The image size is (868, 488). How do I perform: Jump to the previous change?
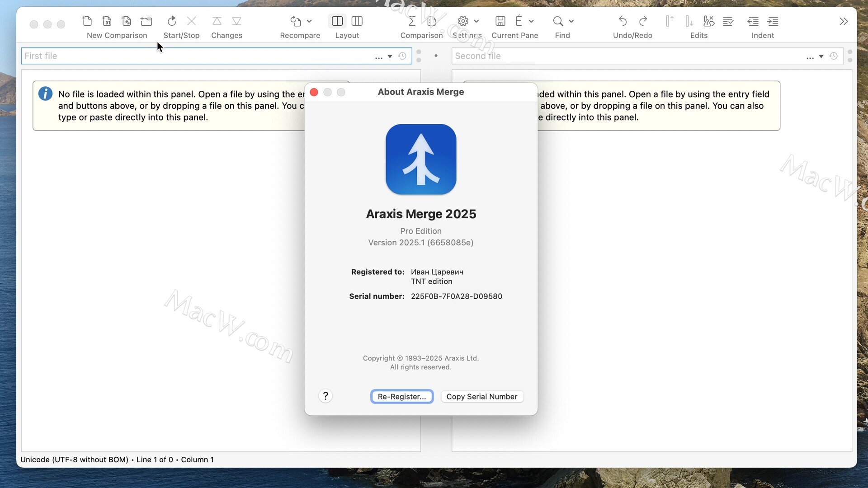pyautogui.click(x=217, y=21)
